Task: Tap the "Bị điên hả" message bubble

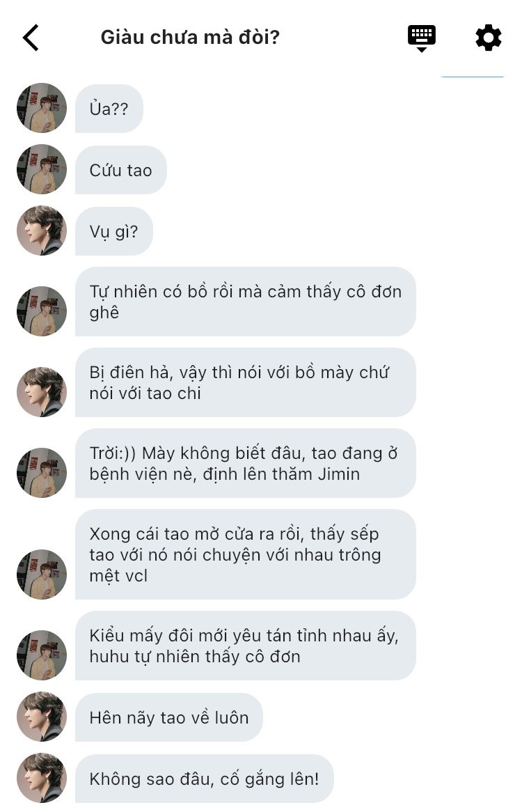Action: (x=245, y=382)
